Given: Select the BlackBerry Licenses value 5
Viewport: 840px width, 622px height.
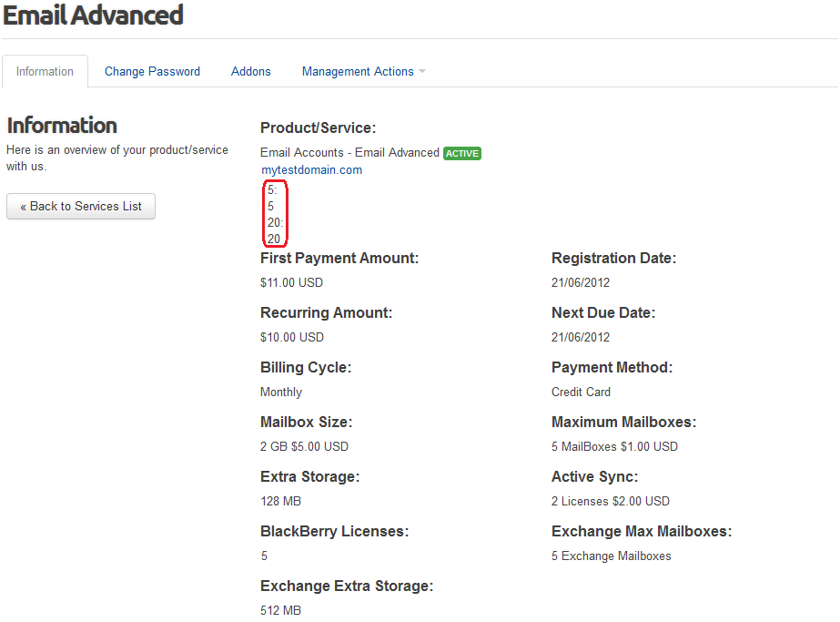Looking at the screenshot, I should click(x=264, y=556).
